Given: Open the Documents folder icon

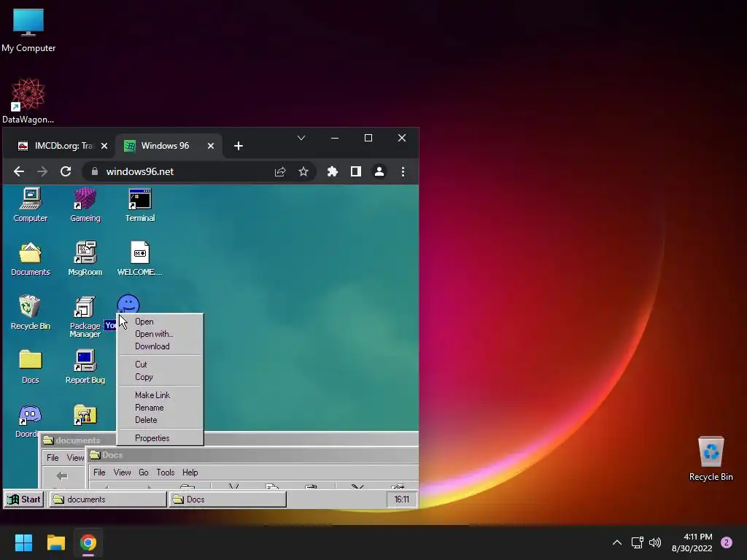Looking at the screenshot, I should point(31,259).
